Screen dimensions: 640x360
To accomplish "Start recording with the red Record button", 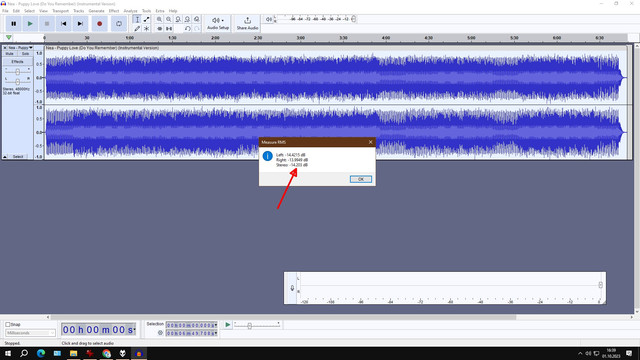I will click(99, 24).
